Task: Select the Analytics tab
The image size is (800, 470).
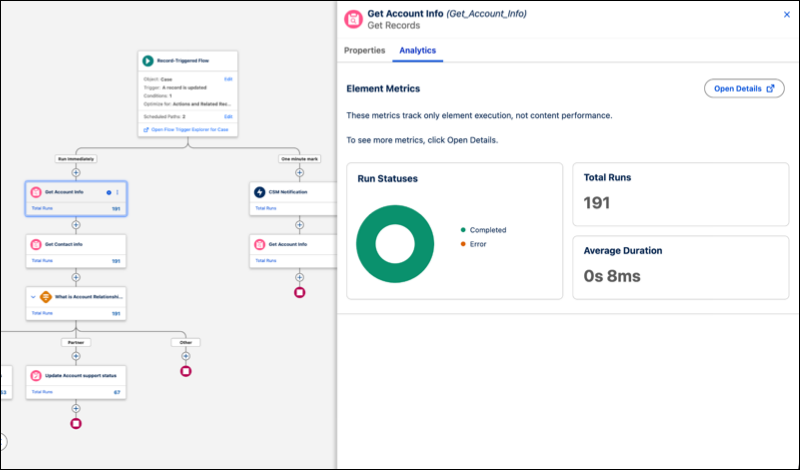Action: tap(417, 51)
